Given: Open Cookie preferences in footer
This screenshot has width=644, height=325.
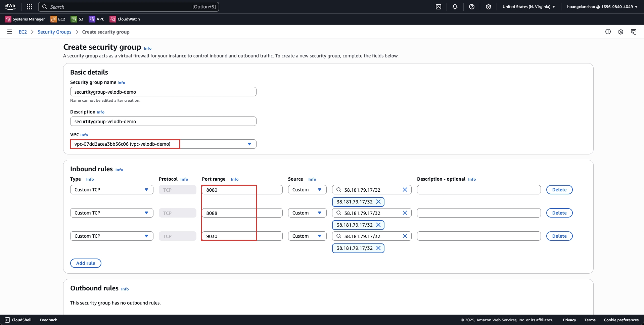Looking at the screenshot, I should 621,320.
